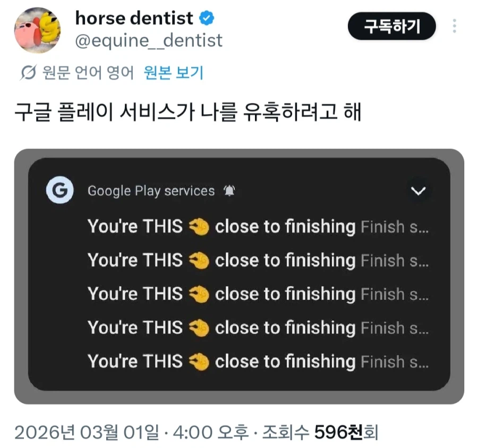Open the horse dentist profile picture
Viewport: 478px width, 448px height.
[37, 29]
